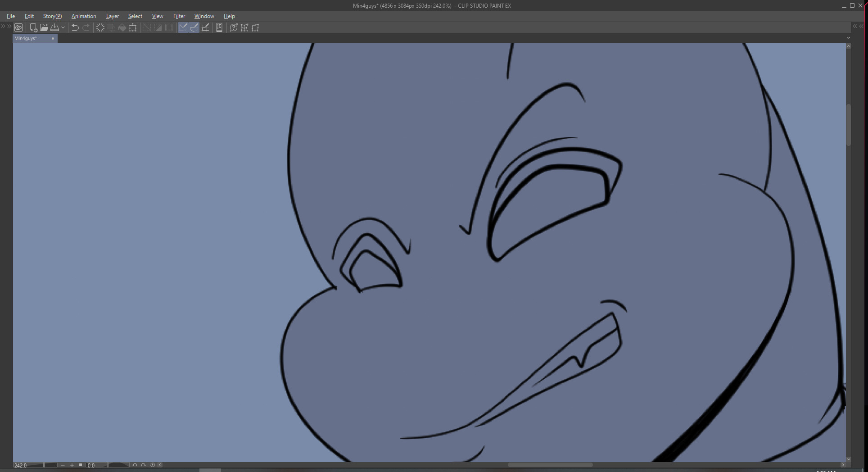Toggle Snap to Ruler
868x472 pixels.
point(183,27)
